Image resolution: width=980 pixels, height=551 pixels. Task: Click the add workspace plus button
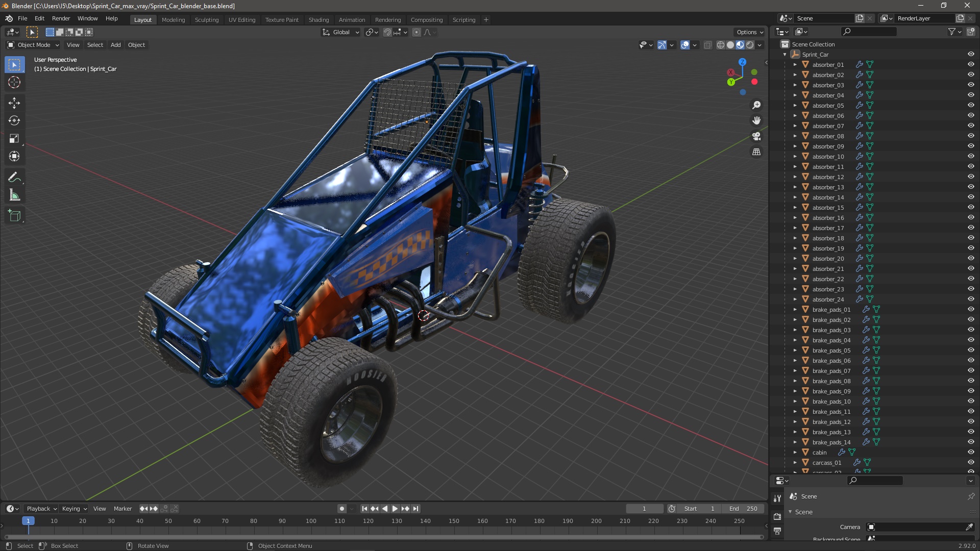point(486,20)
